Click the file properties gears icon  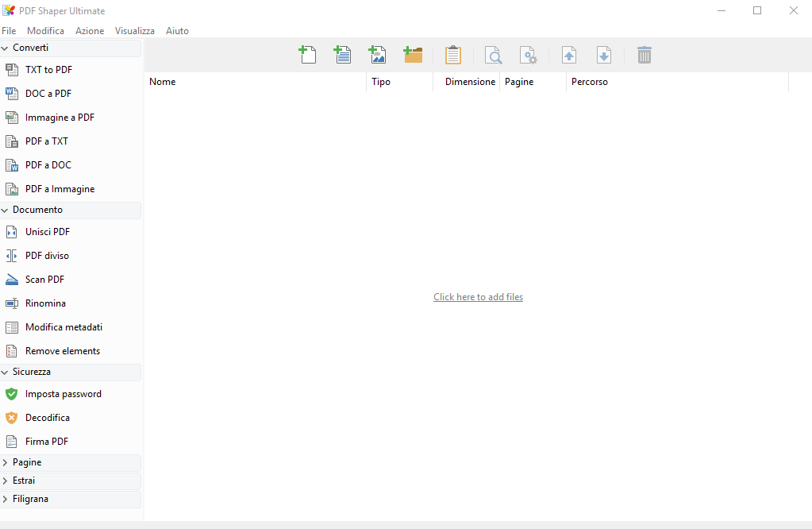(528, 55)
